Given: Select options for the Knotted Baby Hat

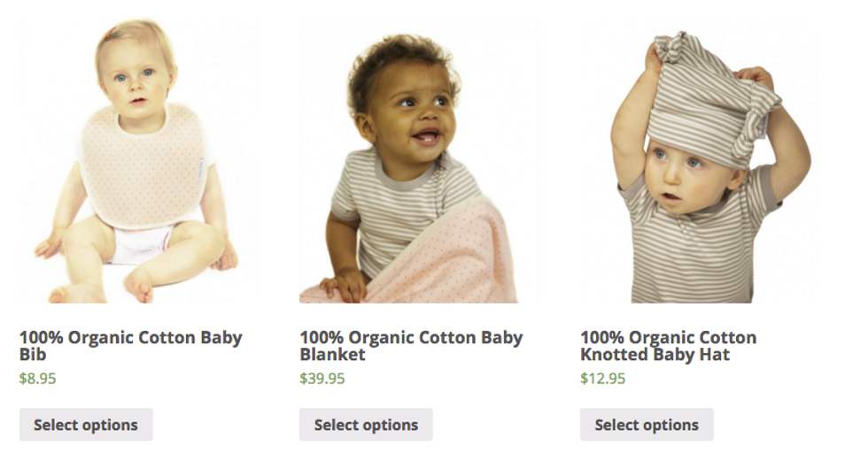Looking at the screenshot, I should 647,425.
